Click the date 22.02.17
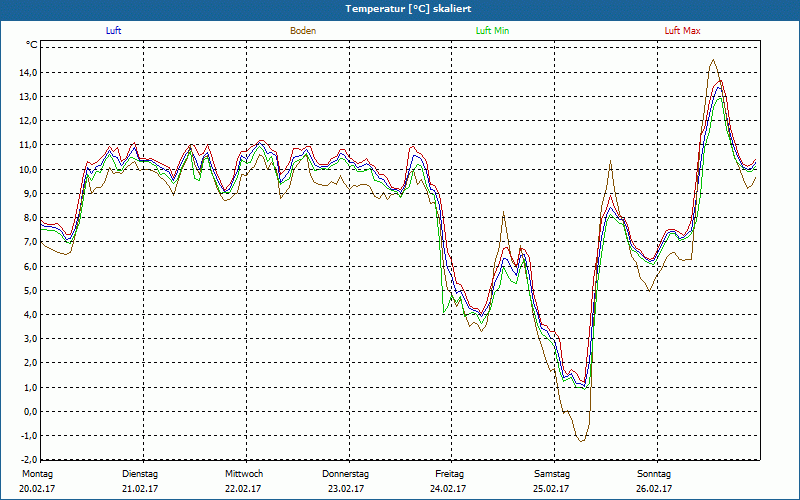This screenshot has width=800, height=500. 243,489
